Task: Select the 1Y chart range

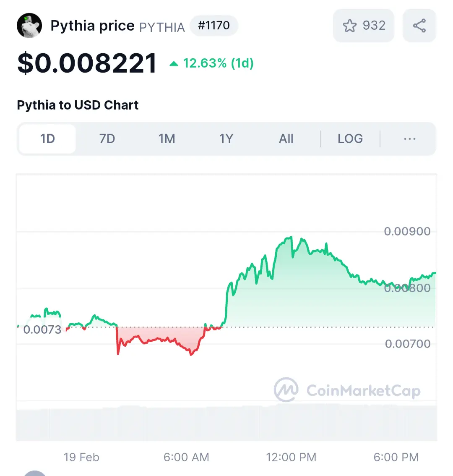Action: point(226,139)
